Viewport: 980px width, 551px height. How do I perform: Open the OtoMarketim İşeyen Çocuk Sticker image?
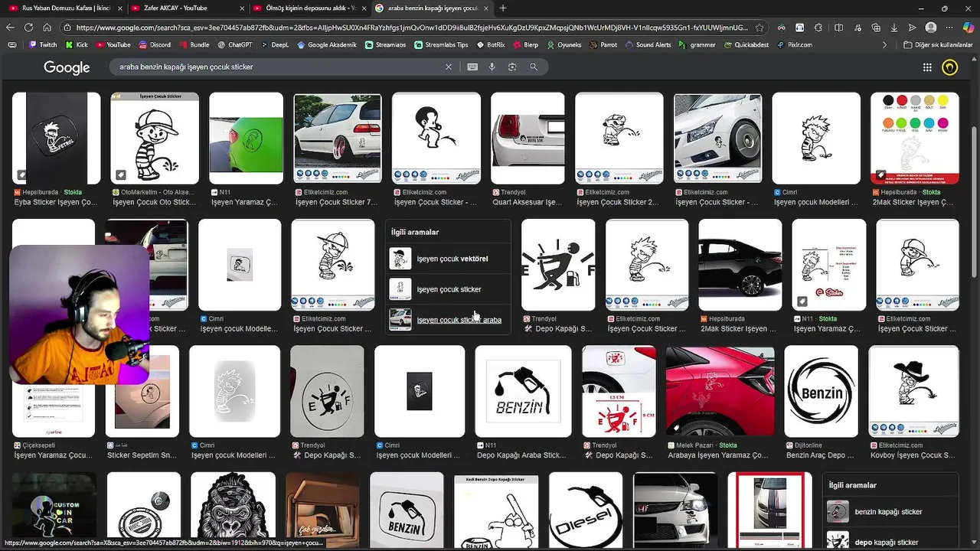click(x=155, y=139)
